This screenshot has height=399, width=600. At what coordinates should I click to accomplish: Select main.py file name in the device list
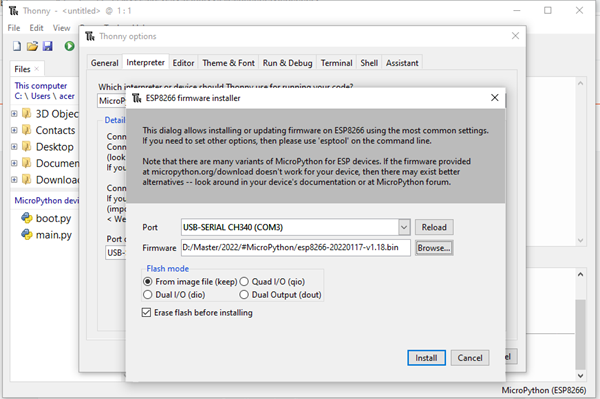coord(54,235)
